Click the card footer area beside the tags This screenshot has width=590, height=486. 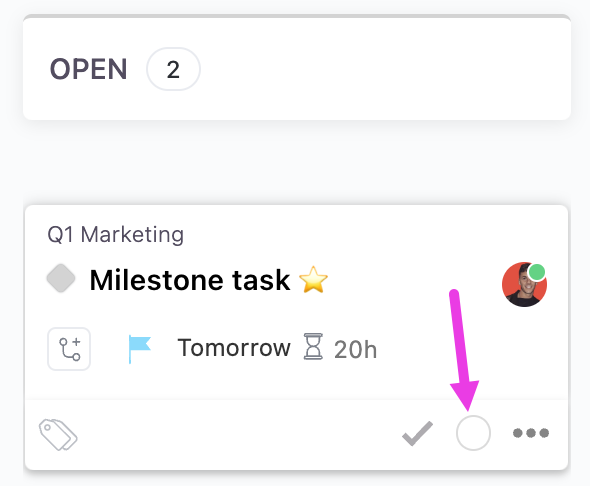coord(237,434)
